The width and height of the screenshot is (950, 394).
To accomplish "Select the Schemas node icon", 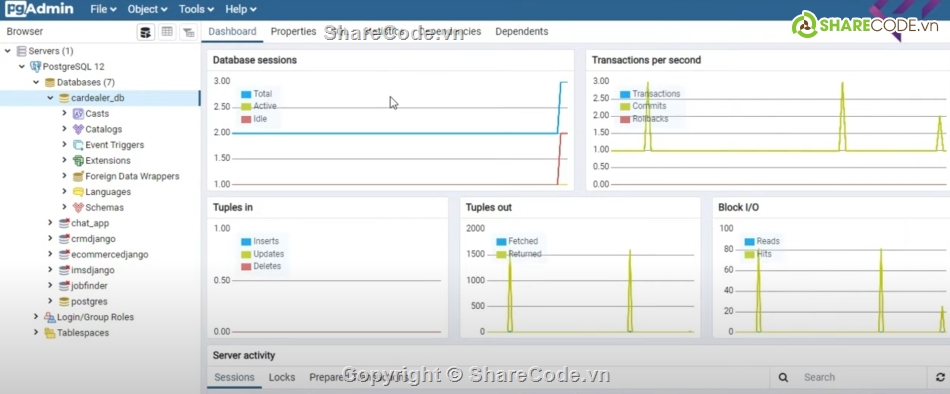I will pos(78,207).
